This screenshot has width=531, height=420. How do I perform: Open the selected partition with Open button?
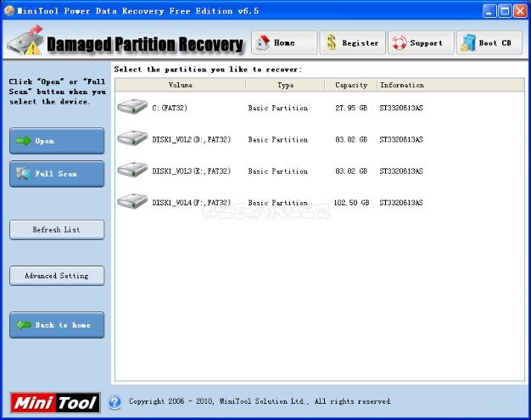[57, 141]
